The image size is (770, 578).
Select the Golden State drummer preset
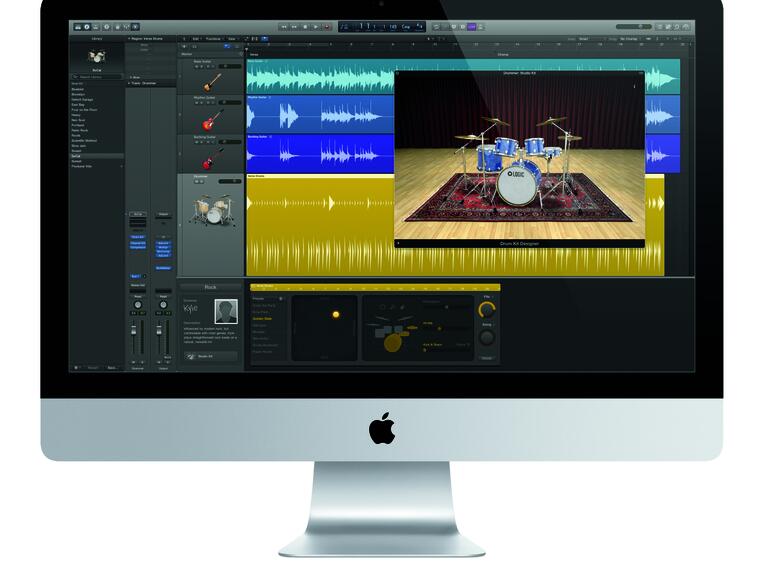tap(262, 319)
